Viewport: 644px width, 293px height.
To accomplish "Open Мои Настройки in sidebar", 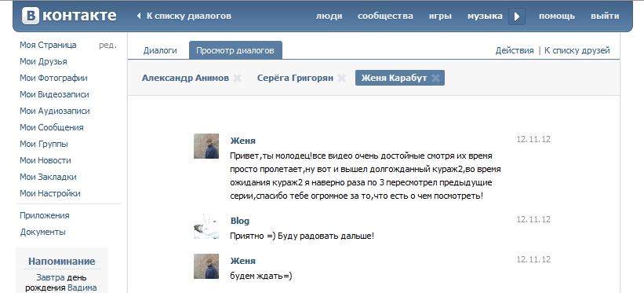I will click(x=50, y=193).
